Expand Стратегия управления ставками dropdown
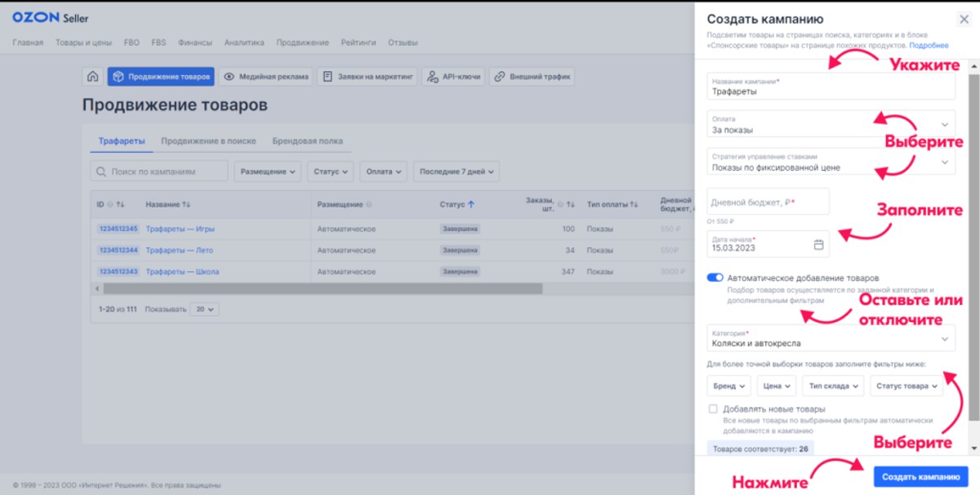The image size is (980, 495). tap(831, 162)
